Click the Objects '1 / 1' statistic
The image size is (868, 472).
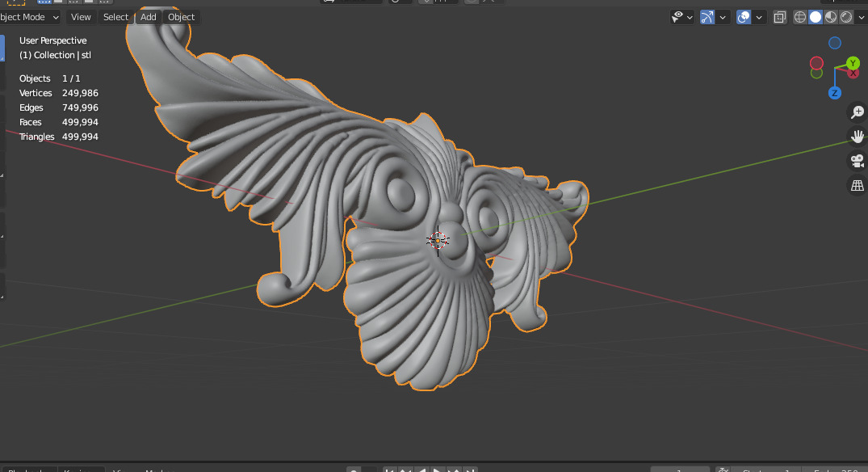point(71,78)
